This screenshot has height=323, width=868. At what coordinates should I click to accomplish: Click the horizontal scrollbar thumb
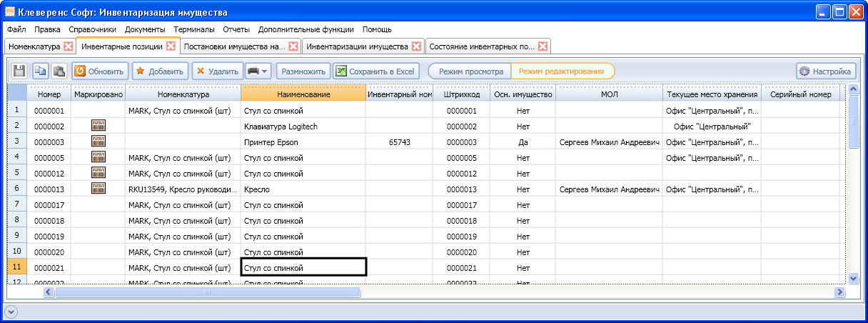pos(208,292)
